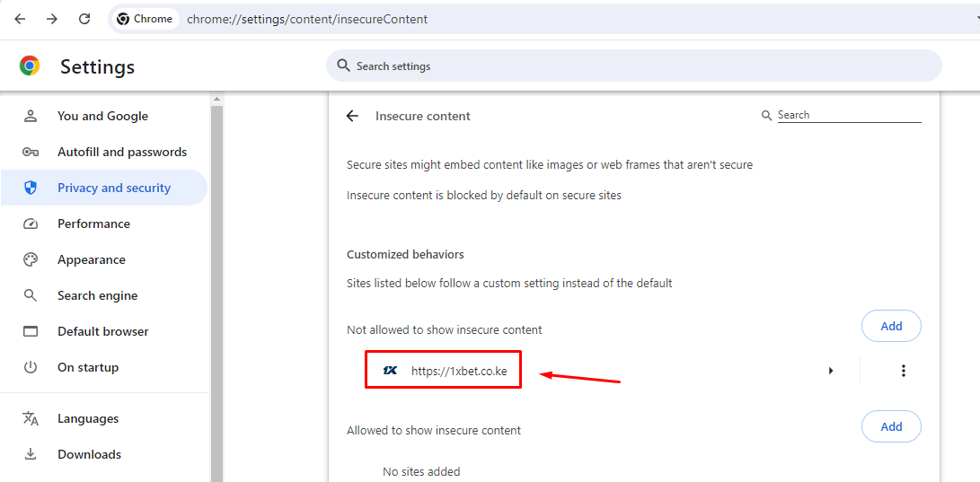Open the three-dot menu for 1xbet.co.ke
Image resolution: width=980 pixels, height=482 pixels.
point(903,371)
